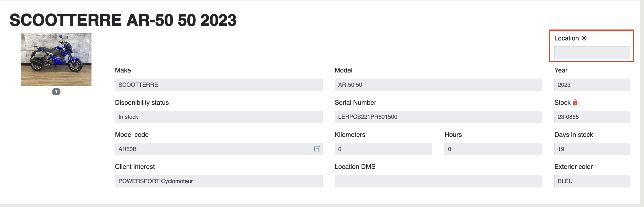Click the Exterior color field BLEU
This screenshot has height=207, width=644.
click(592, 181)
